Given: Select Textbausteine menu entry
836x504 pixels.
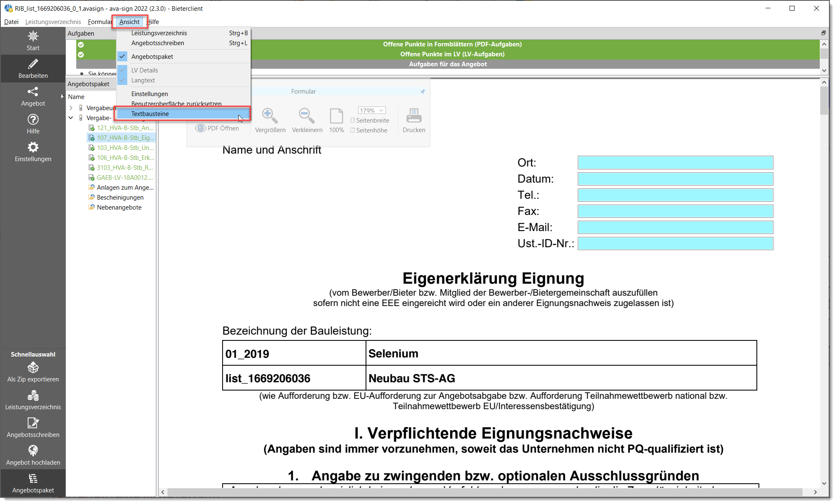Looking at the screenshot, I should 184,114.
